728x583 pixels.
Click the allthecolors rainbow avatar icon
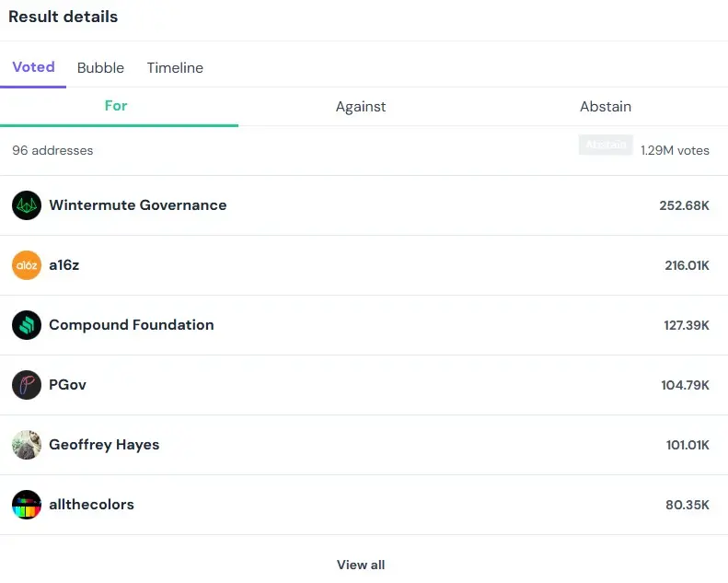click(27, 505)
